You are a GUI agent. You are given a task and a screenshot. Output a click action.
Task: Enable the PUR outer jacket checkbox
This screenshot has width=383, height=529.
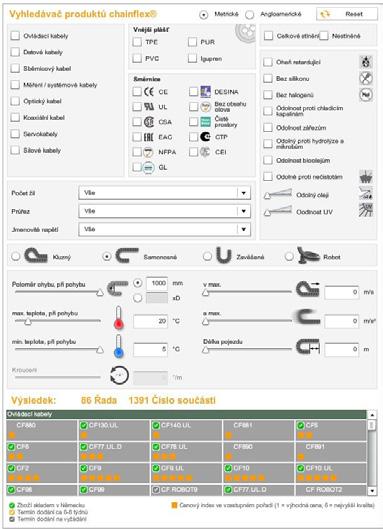192,42
